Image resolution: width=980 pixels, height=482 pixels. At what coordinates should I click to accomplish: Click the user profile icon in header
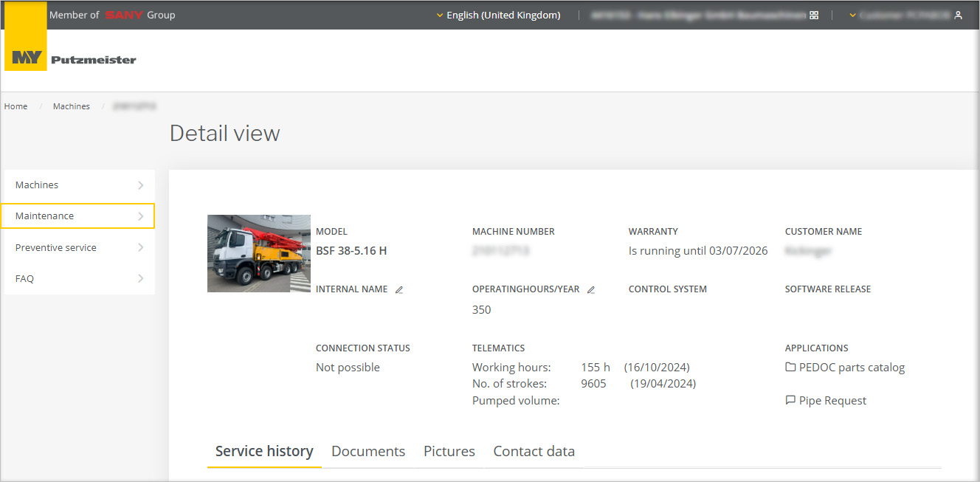(958, 16)
